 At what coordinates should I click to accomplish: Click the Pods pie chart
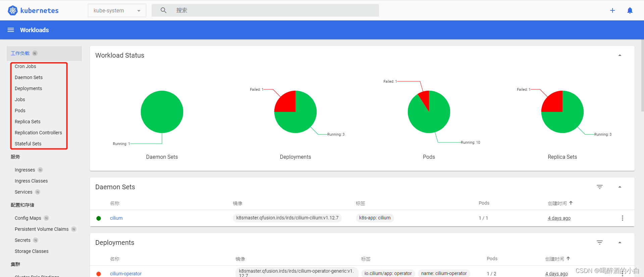[429, 112]
